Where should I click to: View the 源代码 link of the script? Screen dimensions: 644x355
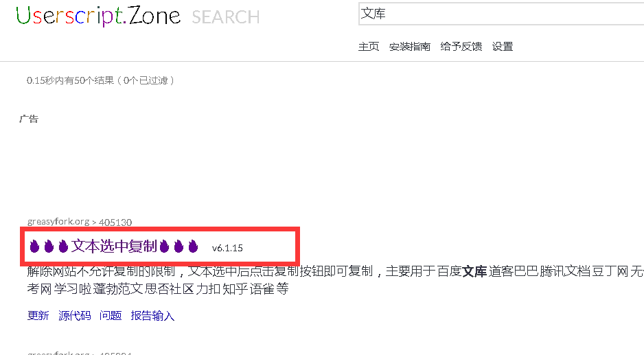[x=74, y=316]
